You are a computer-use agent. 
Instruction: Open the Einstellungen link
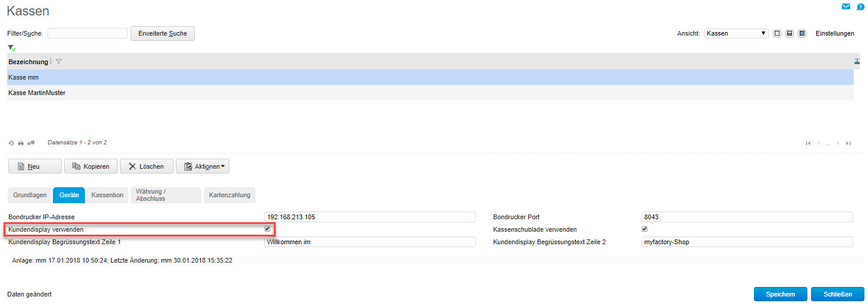click(x=835, y=33)
